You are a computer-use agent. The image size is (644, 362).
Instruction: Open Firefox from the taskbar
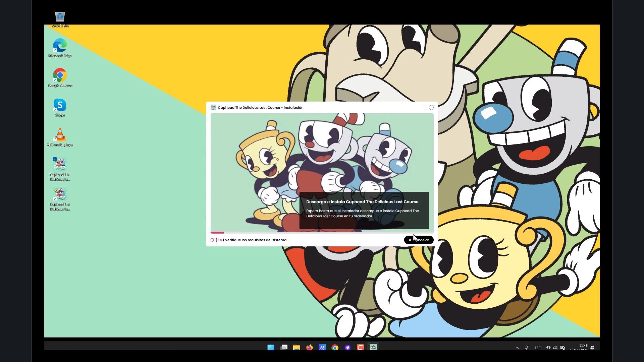coord(309,348)
